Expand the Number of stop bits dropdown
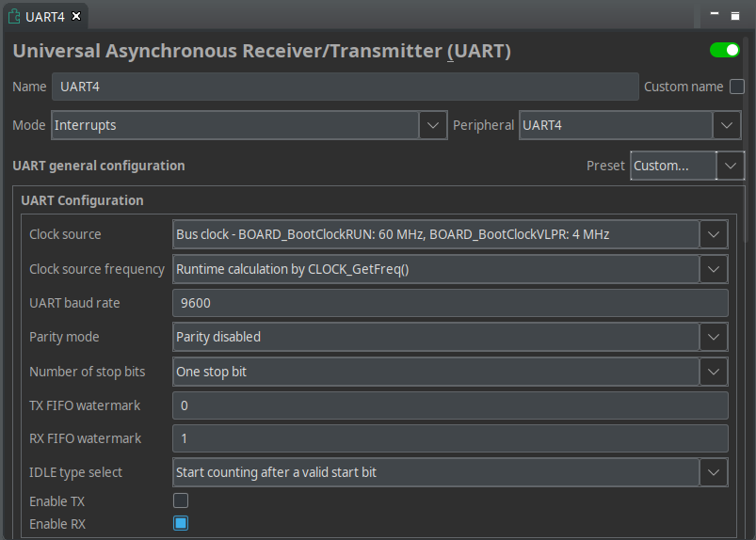Image resolution: width=756 pixels, height=540 pixels. (714, 372)
